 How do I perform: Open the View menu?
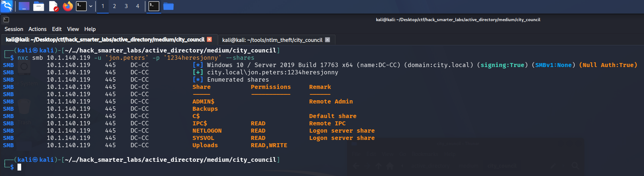coord(73,29)
